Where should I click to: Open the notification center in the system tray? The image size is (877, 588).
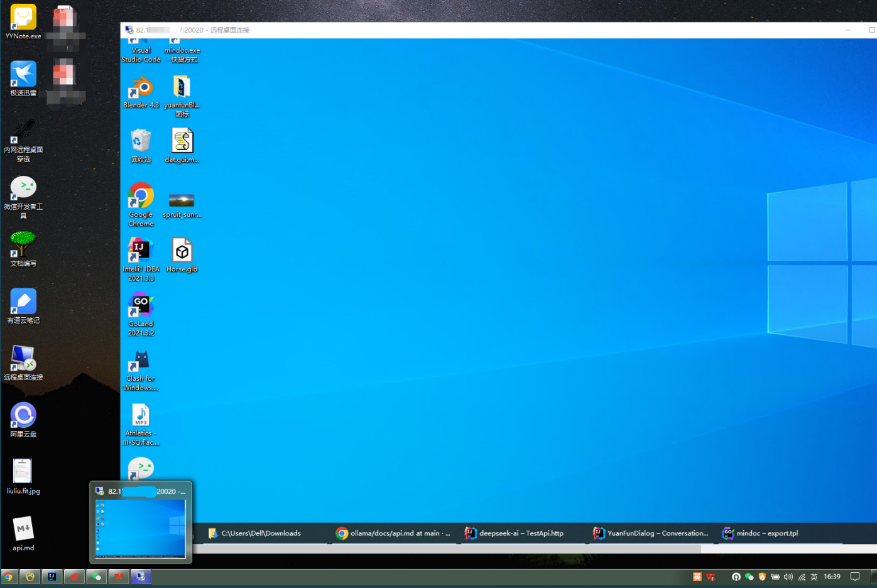coord(855,577)
